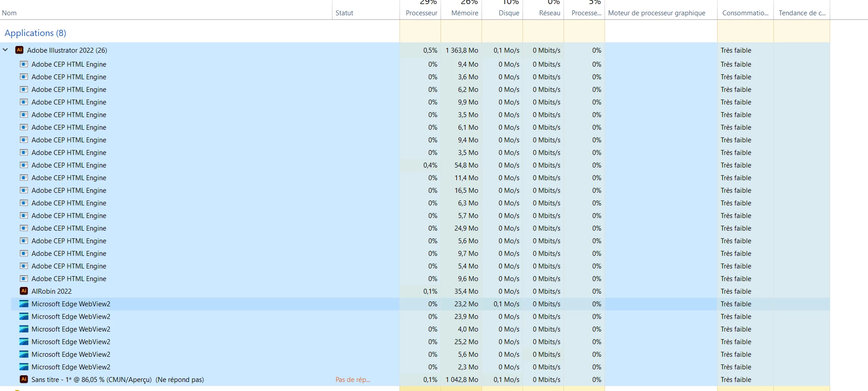Image resolution: width=868 pixels, height=391 pixels.
Task: Click the icon of the Edge WebView2 using 23,9 Mo
Action: (24, 316)
